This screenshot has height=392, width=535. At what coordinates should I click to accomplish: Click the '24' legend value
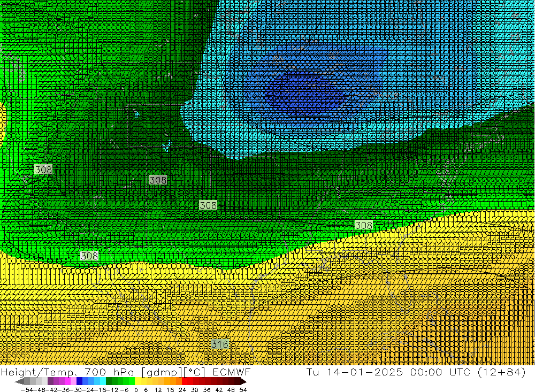point(182,390)
